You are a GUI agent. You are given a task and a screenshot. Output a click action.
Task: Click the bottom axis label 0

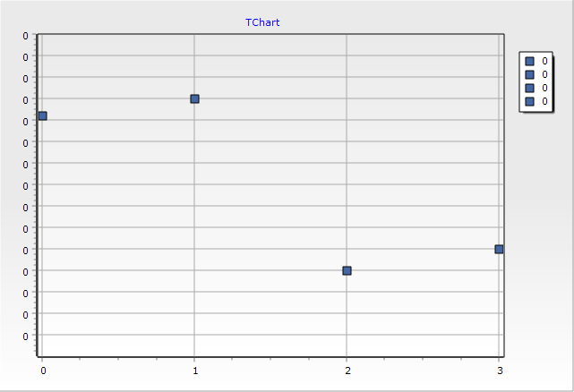coord(42,370)
